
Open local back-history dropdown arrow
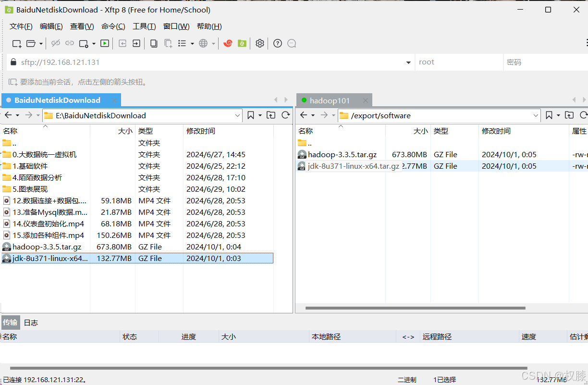click(17, 115)
